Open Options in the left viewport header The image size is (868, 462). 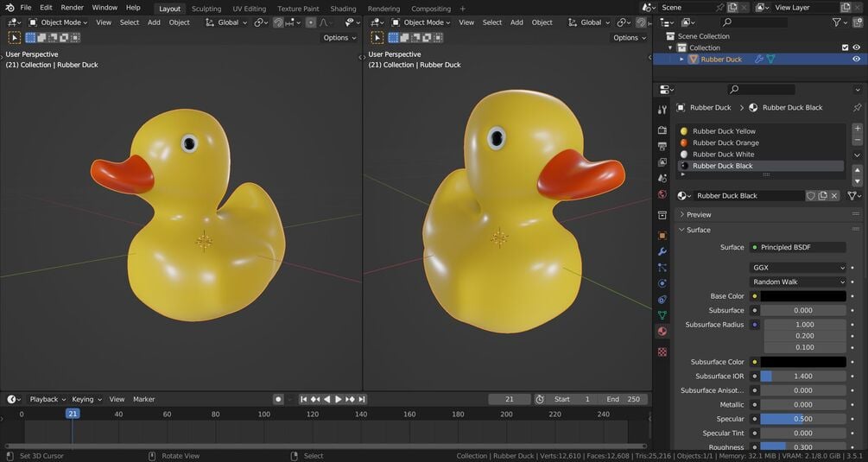(339, 38)
